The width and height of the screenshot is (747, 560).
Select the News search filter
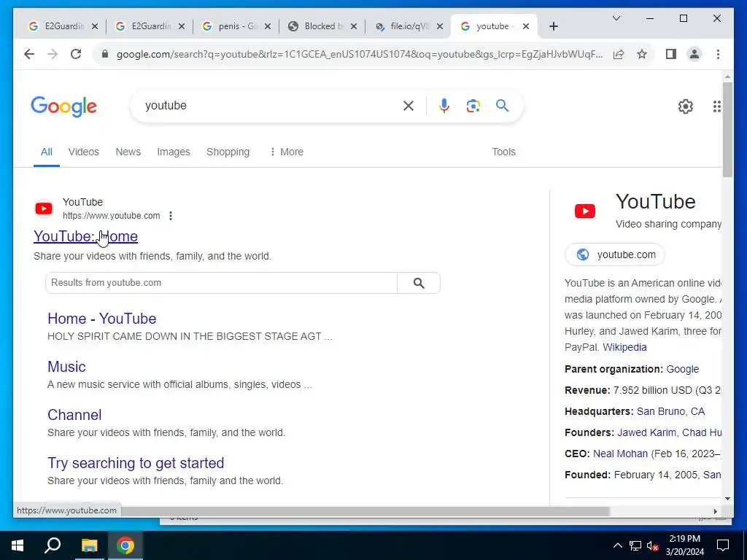pyautogui.click(x=128, y=152)
